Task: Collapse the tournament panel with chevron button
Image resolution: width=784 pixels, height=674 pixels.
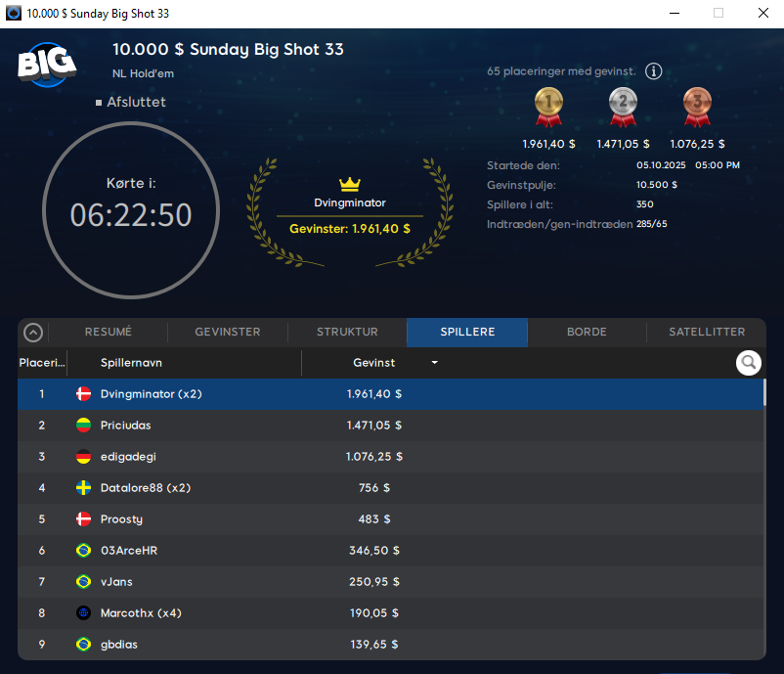Action: [x=33, y=333]
